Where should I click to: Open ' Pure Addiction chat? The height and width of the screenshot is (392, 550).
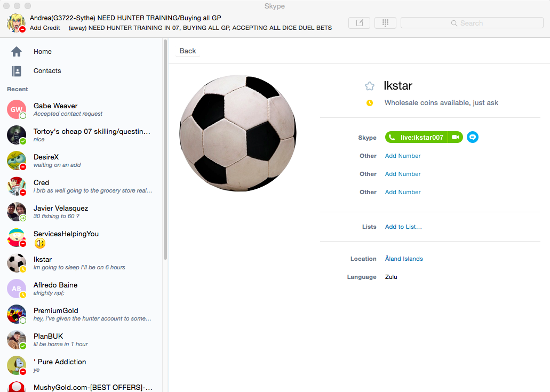82,365
